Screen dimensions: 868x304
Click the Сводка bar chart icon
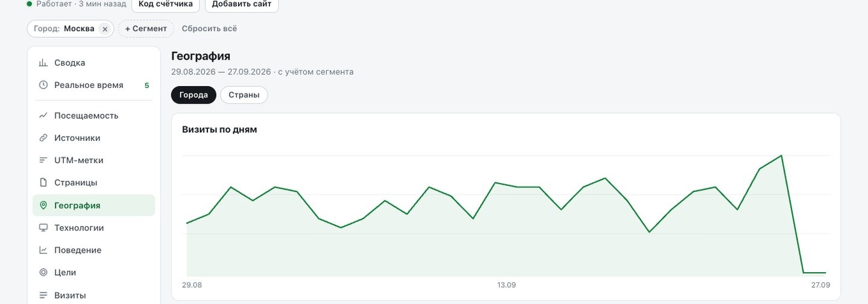(x=43, y=63)
